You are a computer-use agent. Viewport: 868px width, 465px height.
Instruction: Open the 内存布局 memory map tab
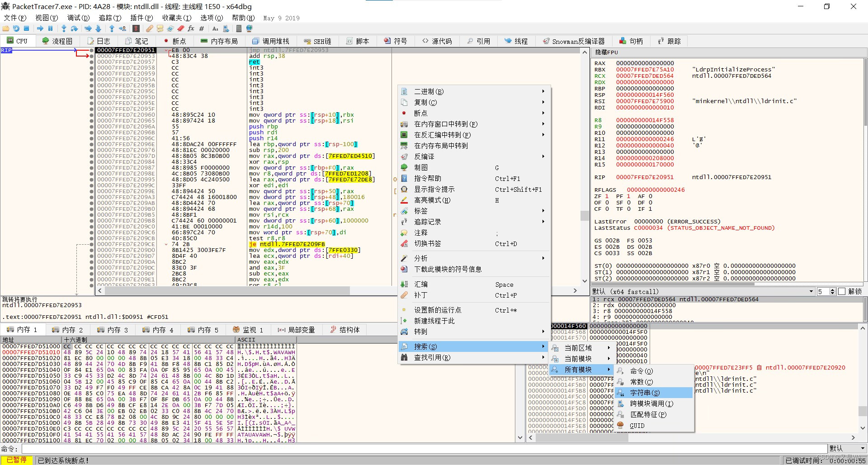[219, 41]
